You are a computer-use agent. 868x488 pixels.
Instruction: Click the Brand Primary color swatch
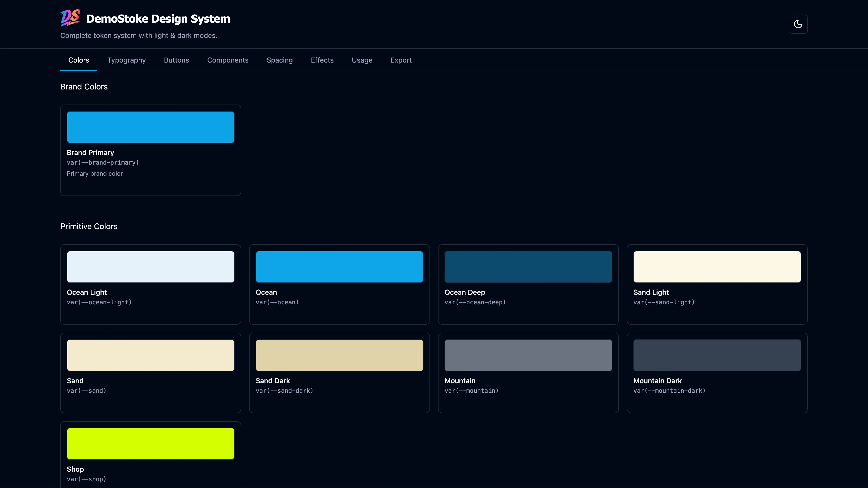pyautogui.click(x=150, y=127)
